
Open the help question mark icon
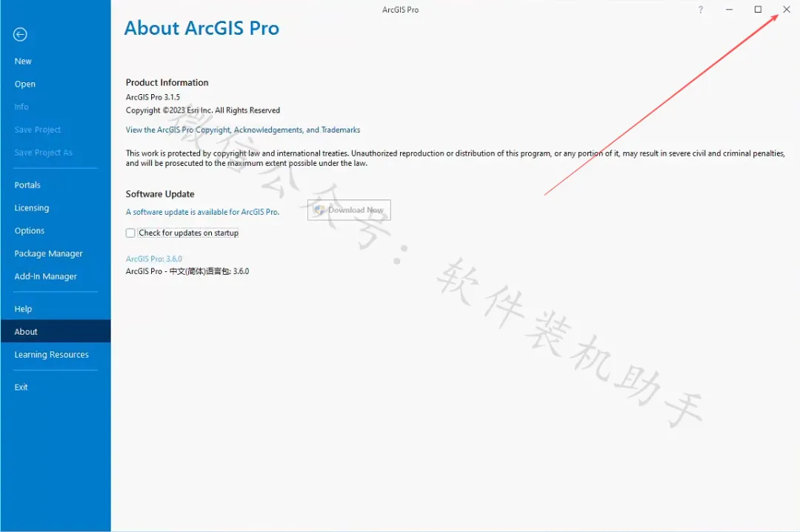[x=701, y=10]
